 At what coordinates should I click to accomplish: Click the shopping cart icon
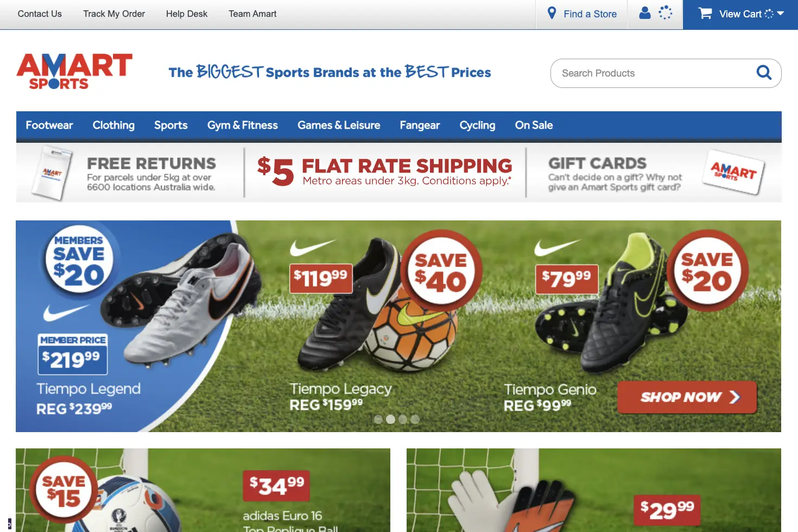(x=705, y=13)
